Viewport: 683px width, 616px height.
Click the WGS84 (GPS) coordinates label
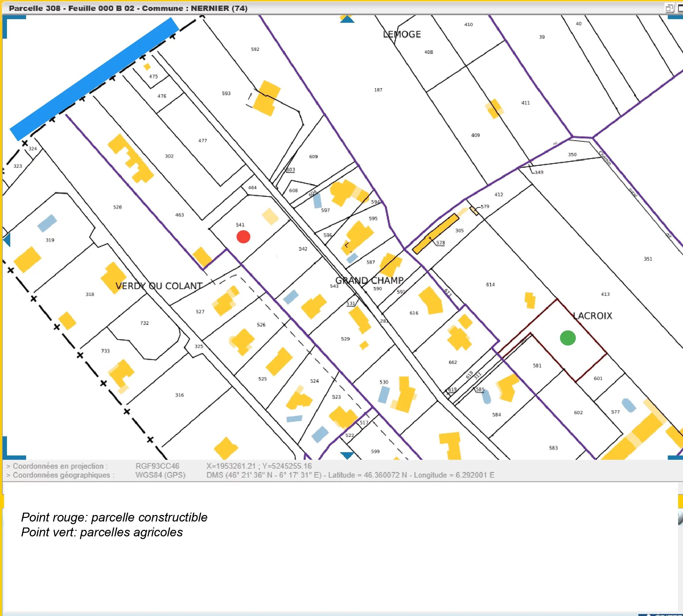coord(160,475)
